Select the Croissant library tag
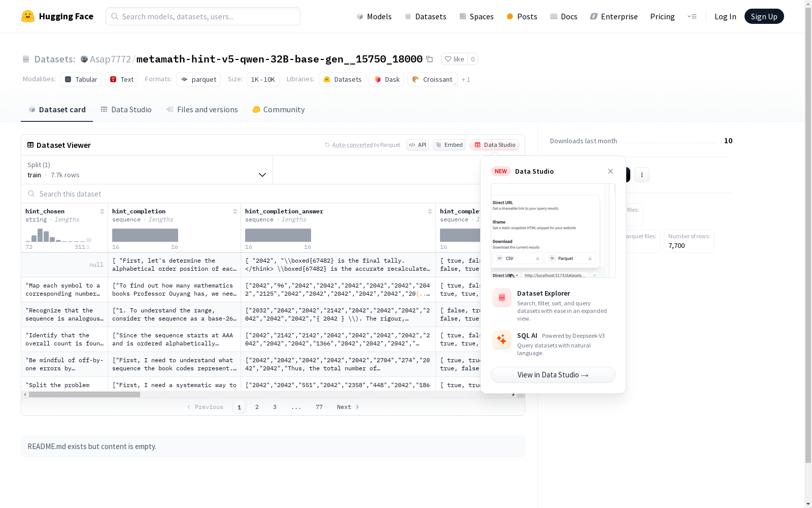 [x=432, y=79]
